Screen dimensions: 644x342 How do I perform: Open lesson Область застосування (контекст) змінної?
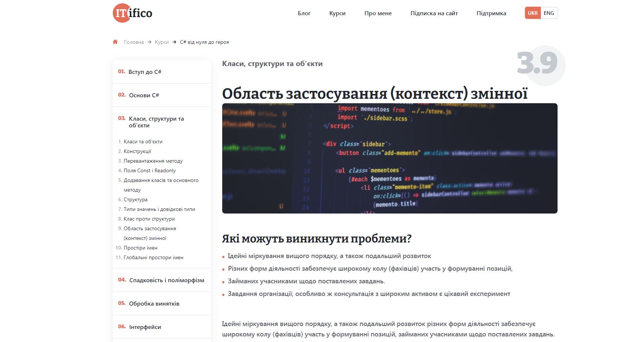pos(150,233)
